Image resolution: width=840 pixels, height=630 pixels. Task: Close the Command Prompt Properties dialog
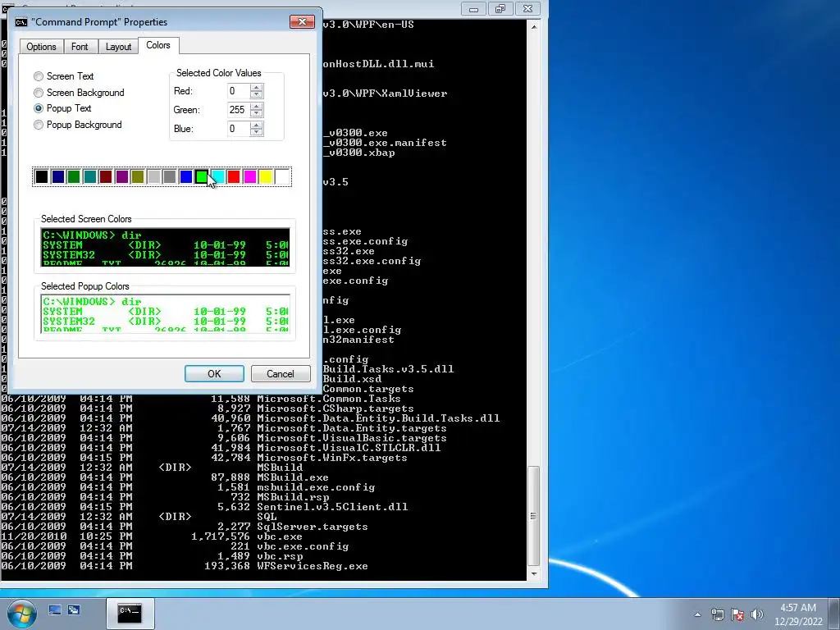tap(302, 21)
